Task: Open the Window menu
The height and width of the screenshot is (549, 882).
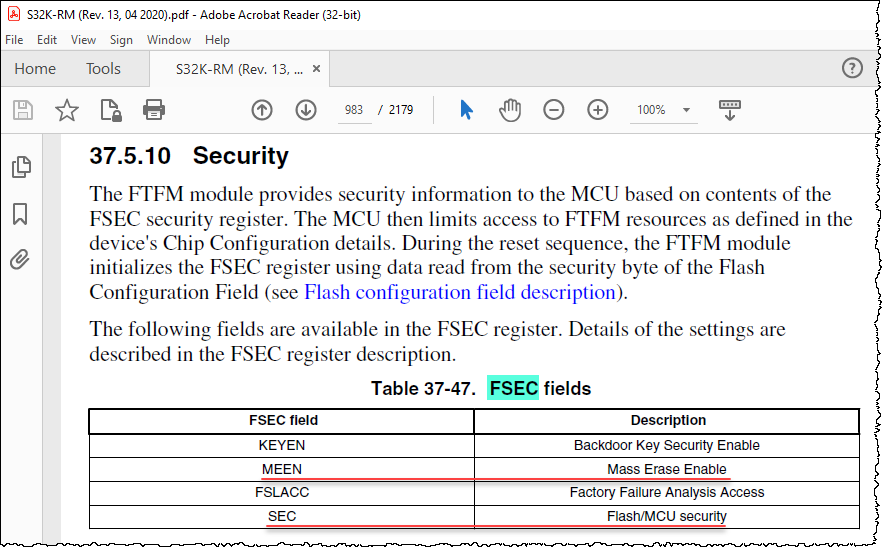Action: coord(168,40)
